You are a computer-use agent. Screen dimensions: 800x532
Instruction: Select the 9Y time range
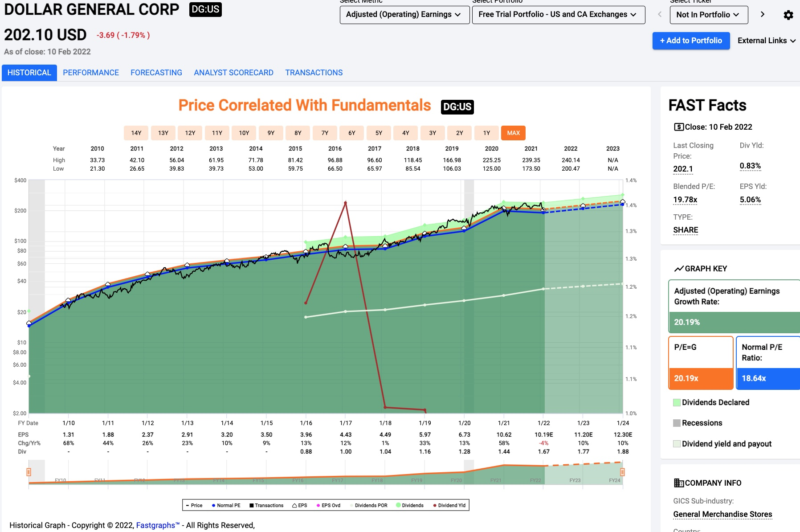[271, 133]
